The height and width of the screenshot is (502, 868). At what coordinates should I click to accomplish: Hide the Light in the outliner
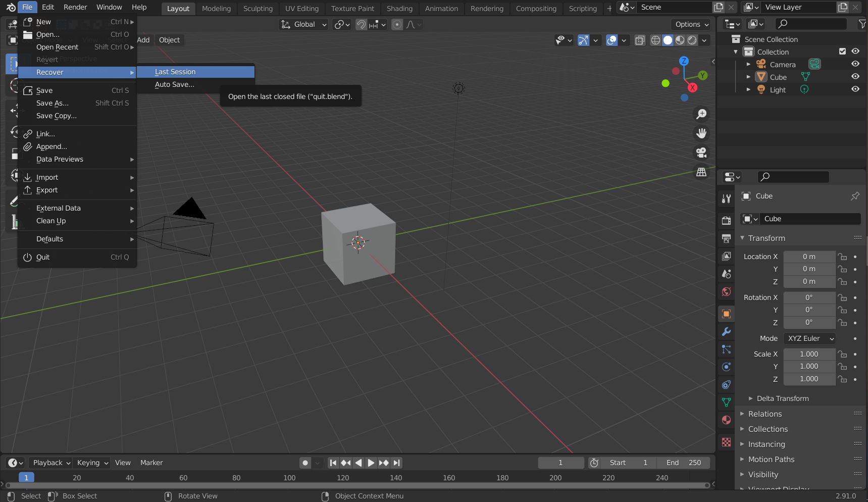tap(855, 89)
